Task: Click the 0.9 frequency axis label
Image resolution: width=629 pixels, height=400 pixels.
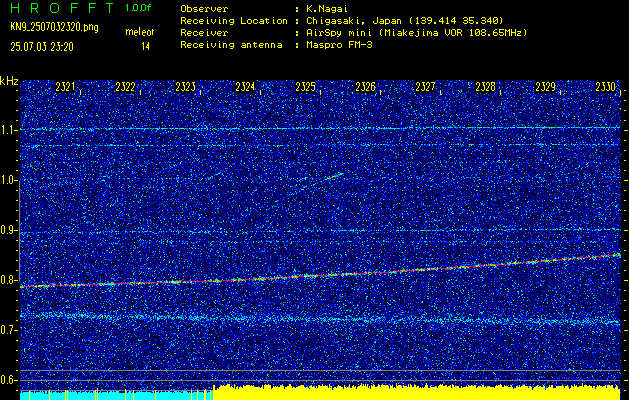Action: click(8, 230)
